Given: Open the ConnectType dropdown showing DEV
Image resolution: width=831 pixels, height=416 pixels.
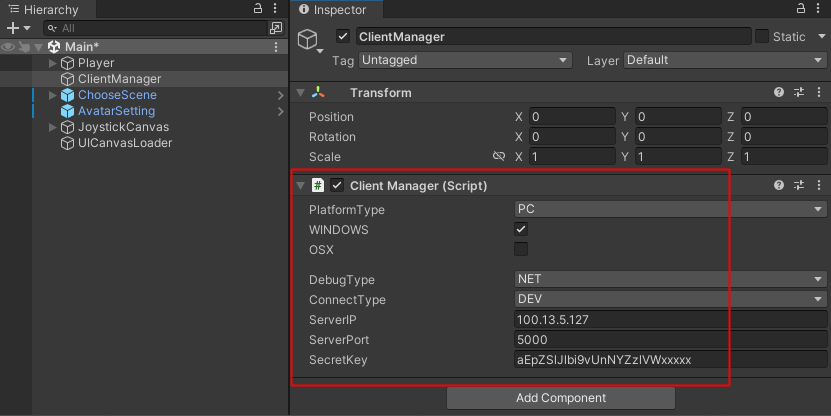Looking at the screenshot, I should click(x=670, y=300).
